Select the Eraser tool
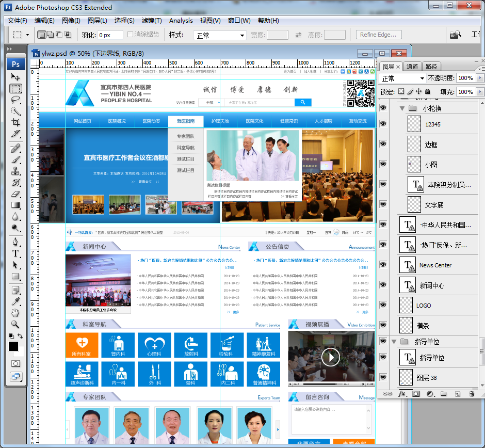This screenshot has height=448, width=485. click(15, 194)
